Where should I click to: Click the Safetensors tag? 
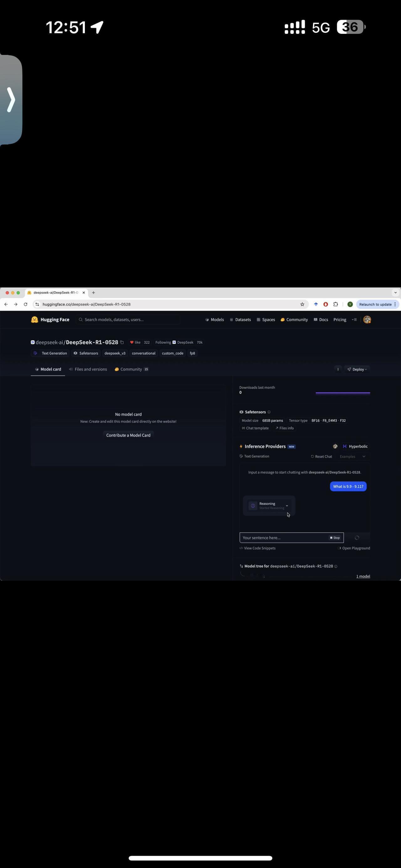[x=86, y=354]
